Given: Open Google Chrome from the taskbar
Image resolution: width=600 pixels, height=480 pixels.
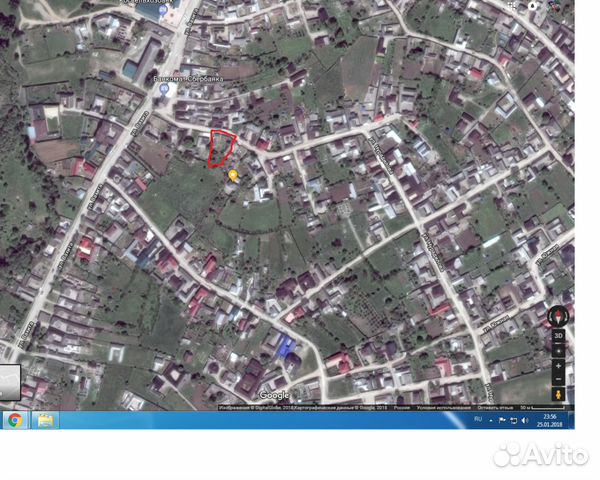Looking at the screenshot, I should coord(14,420).
